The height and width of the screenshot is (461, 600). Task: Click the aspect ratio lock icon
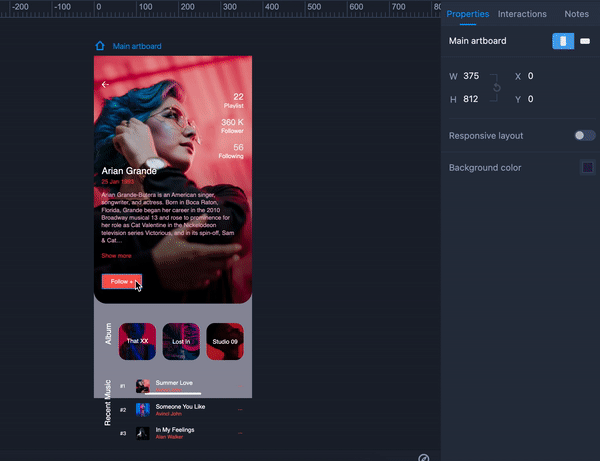click(496, 88)
